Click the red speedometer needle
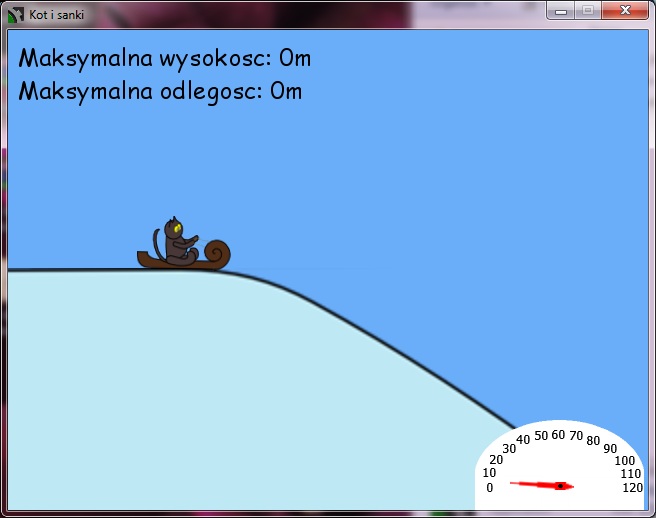The image size is (656, 518). pyautogui.click(x=535, y=485)
